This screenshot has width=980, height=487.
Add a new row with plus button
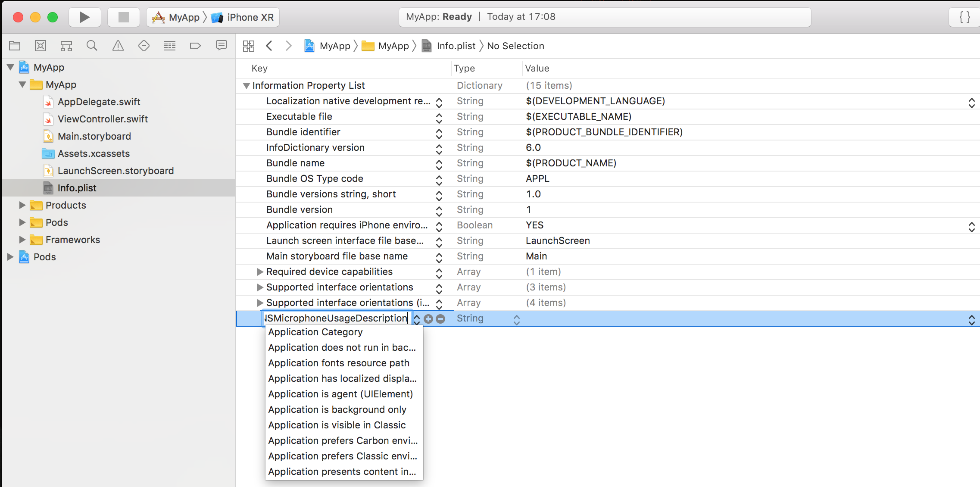pyautogui.click(x=428, y=318)
